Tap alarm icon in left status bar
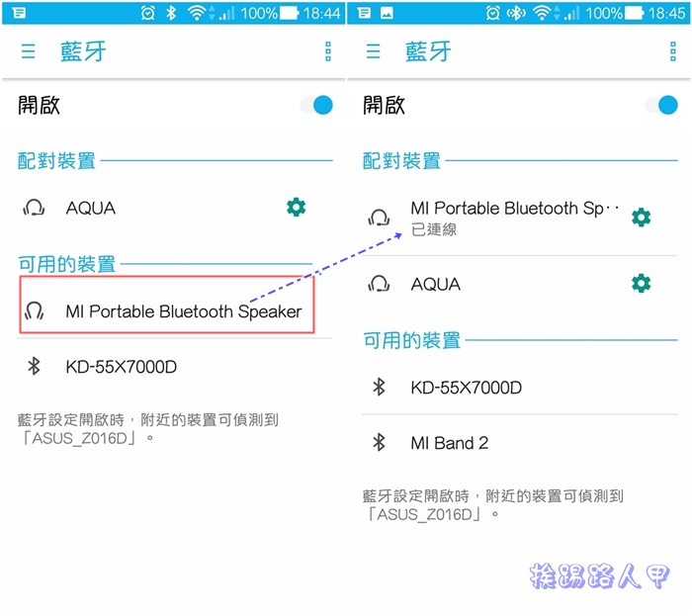The height and width of the screenshot is (616, 692). pyautogui.click(x=148, y=13)
